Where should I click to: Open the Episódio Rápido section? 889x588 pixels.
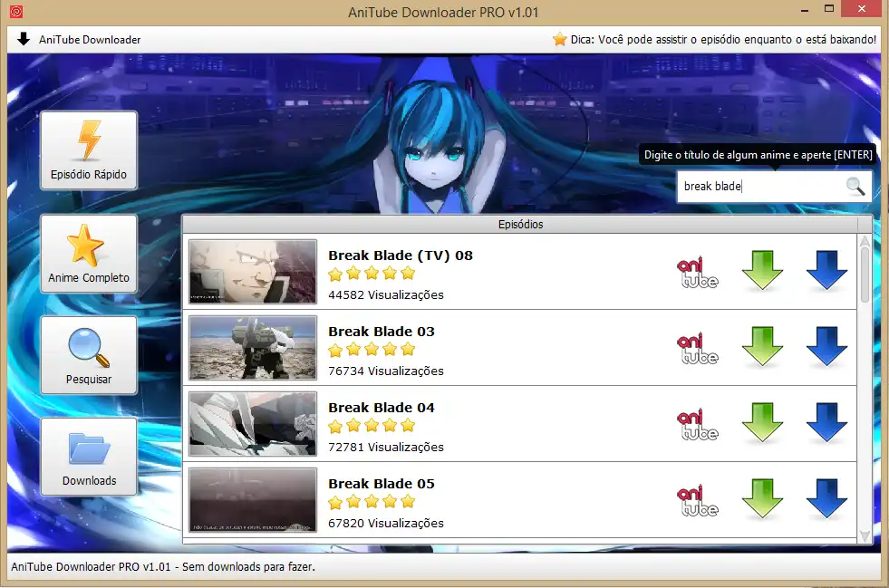89,150
